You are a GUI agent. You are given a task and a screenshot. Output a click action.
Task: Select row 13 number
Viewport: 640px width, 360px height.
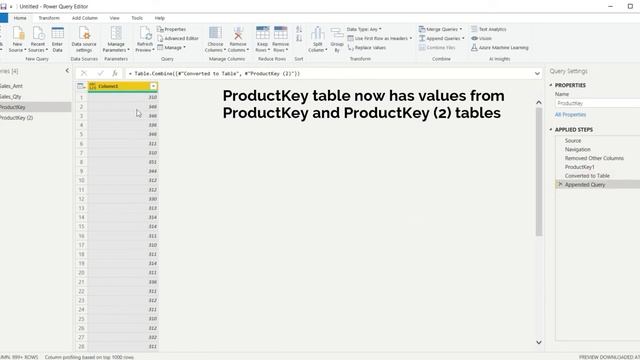[x=81, y=208]
